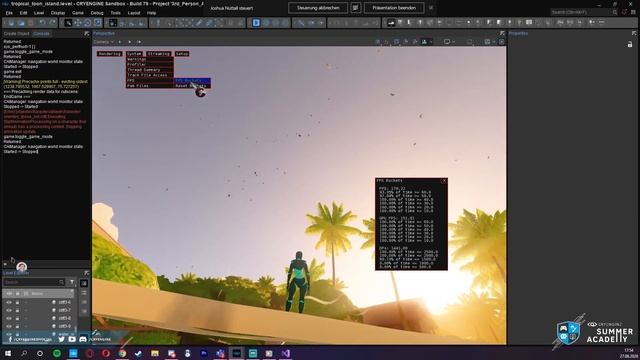Activate the Select tool in toolbar
The height and width of the screenshot is (360, 640).
(68, 23)
